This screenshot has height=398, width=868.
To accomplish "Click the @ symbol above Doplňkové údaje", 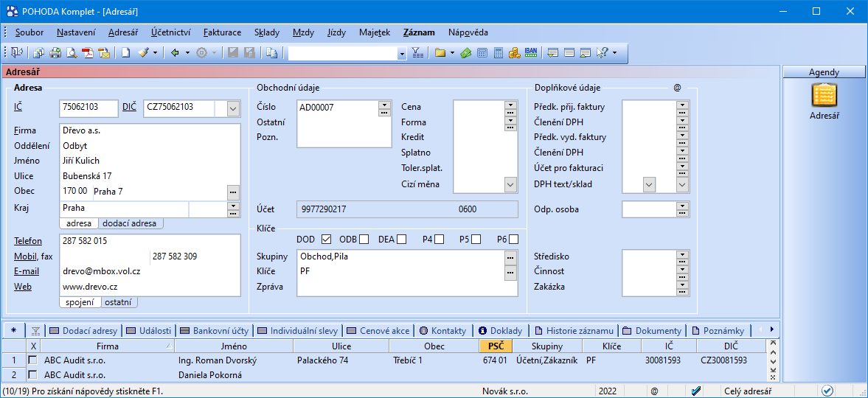I will [x=677, y=88].
